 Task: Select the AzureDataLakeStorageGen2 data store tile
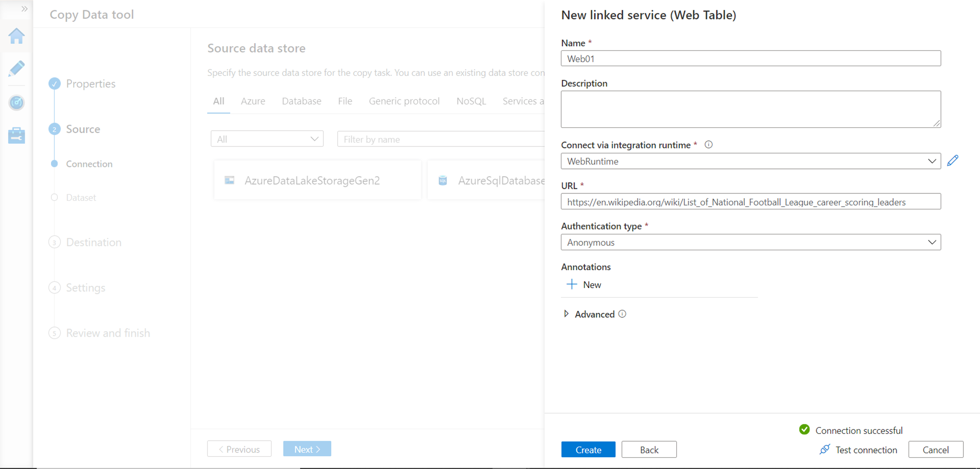point(317,181)
